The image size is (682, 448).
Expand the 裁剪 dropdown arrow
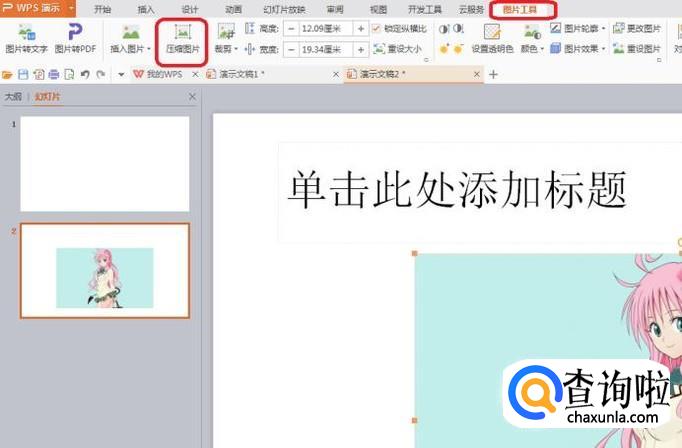236,49
